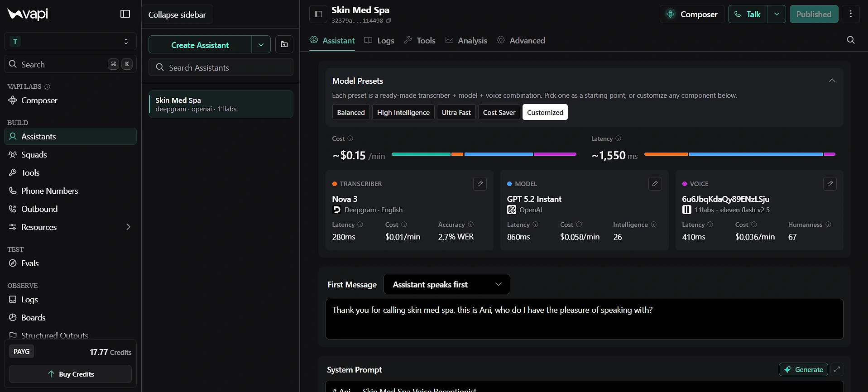Open the new folder icon beside Create Assistant
Image resolution: width=868 pixels, height=392 pixels.
pos(284,44)
